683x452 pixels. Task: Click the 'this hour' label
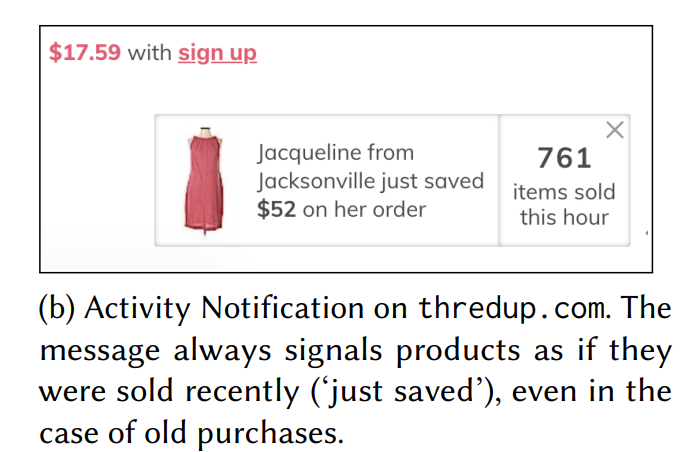(564, 217)
